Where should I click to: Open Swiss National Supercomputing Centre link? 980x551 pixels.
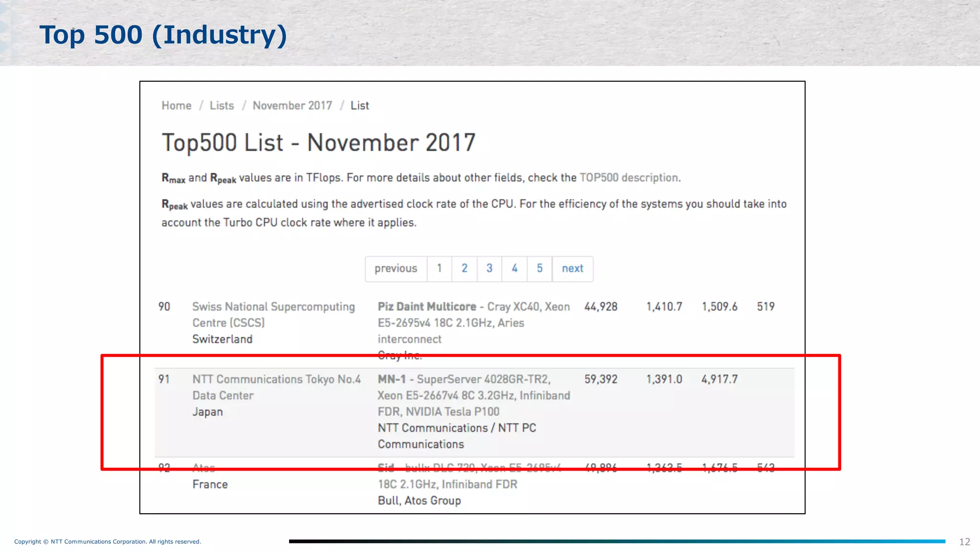click(274, 315)
